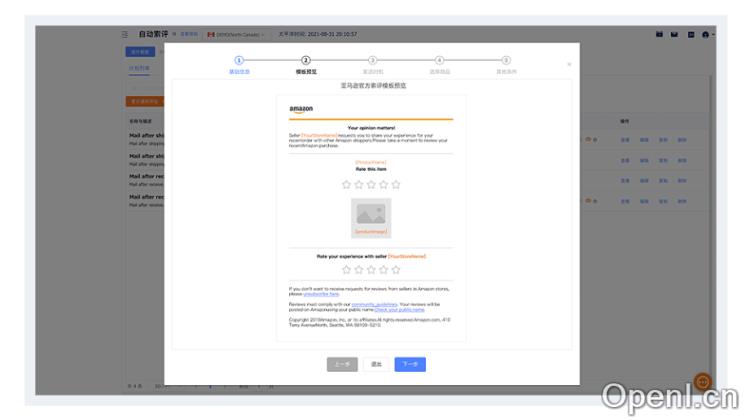The height and width of the screenshot is (420, 750).
Task: Click the product image placeholder thumbnail
Action: tap(371, 218)
